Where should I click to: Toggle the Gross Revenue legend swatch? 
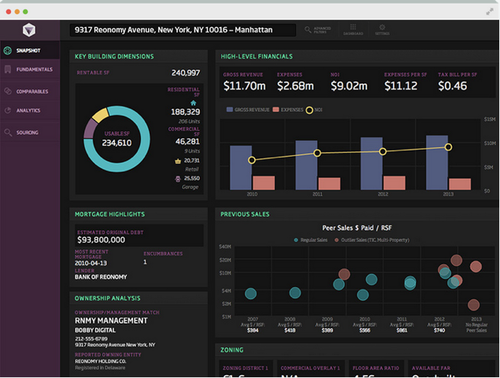tap(229, 110)
